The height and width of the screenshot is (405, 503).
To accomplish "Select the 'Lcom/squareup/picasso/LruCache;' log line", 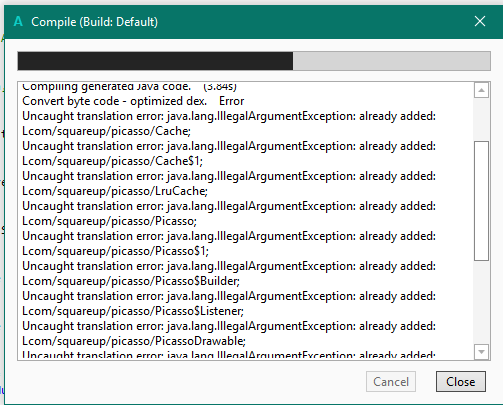I will [115, 191].
